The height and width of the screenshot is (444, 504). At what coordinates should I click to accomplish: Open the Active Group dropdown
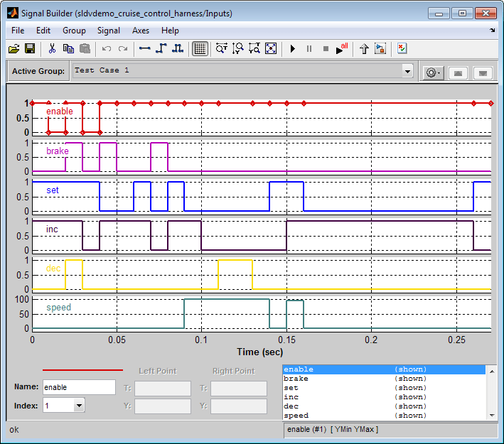point(407,71)
